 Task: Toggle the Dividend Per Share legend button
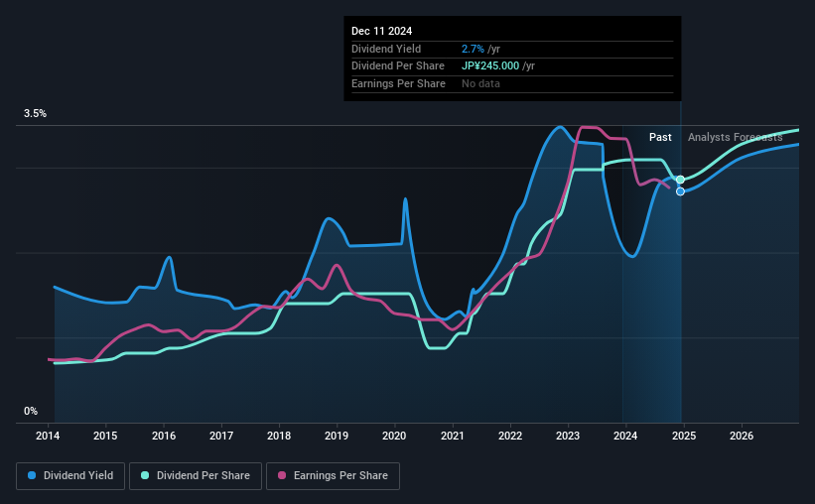(x=196, y=476)
